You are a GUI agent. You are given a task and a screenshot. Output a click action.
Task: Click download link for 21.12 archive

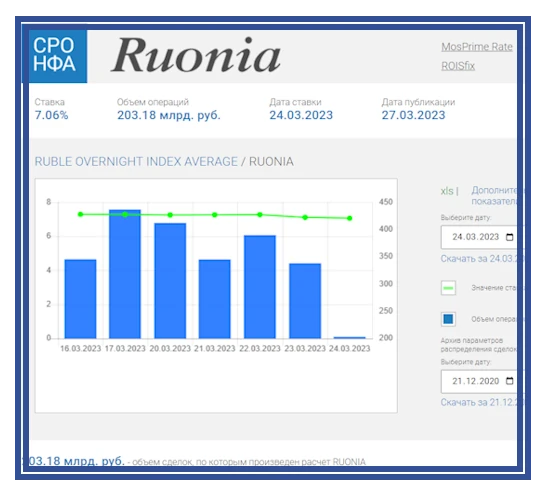pyautogui.click(x=479, y=402)
